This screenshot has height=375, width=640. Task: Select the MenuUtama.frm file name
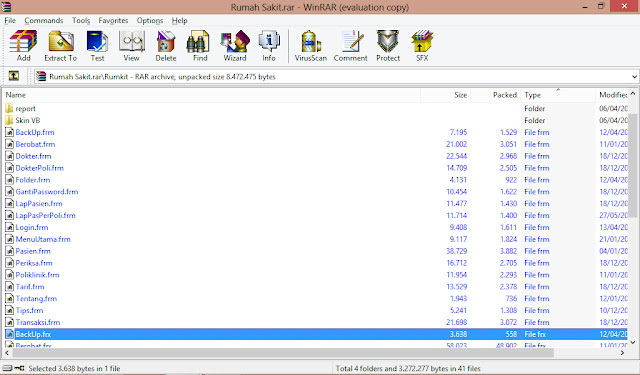[x=43, y=239]
